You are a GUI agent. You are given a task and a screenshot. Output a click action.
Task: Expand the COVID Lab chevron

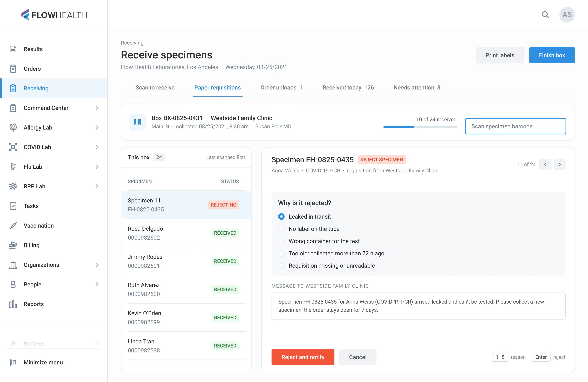pos(97,147)
